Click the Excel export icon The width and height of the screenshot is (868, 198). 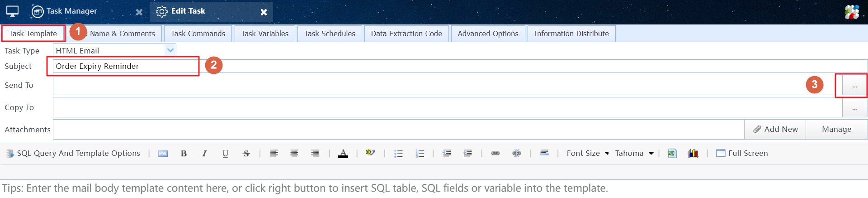[x=672, y=154]
